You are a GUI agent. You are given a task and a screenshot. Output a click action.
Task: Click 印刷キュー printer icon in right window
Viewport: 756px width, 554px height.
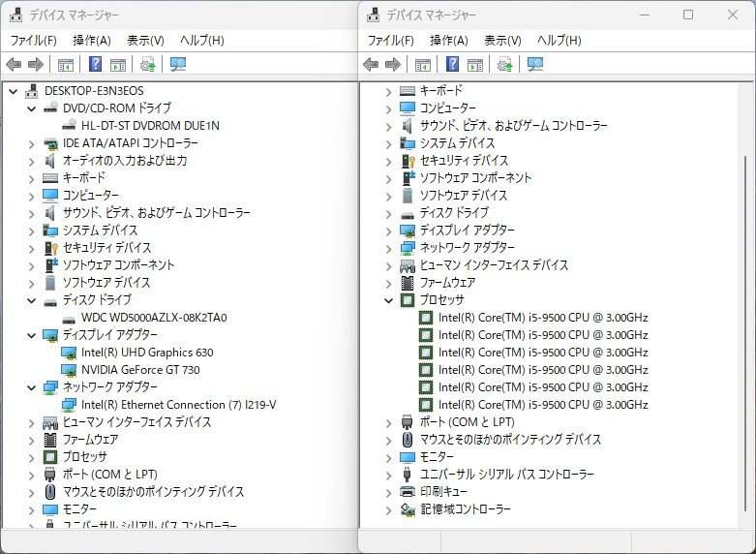pos(408,492)
